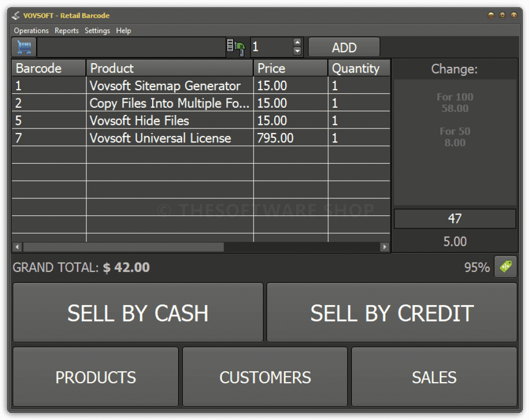Open the Help menu

coord(123,31)
